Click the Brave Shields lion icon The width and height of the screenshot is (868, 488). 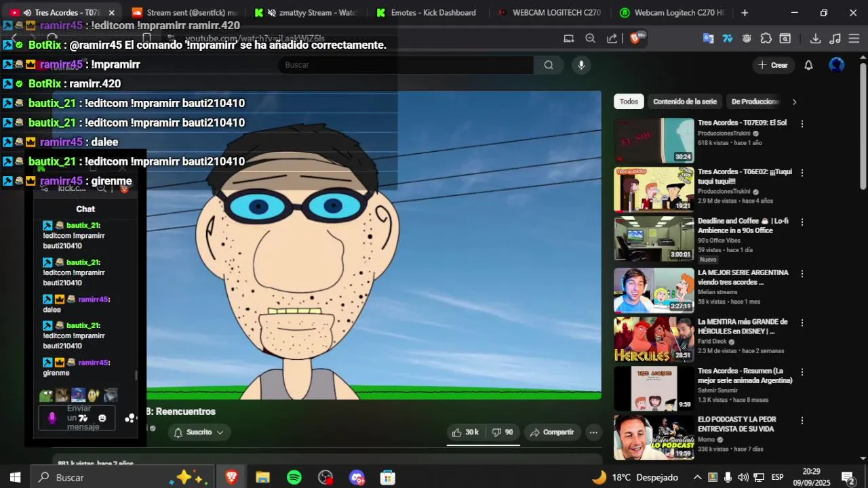coord(635,39)
